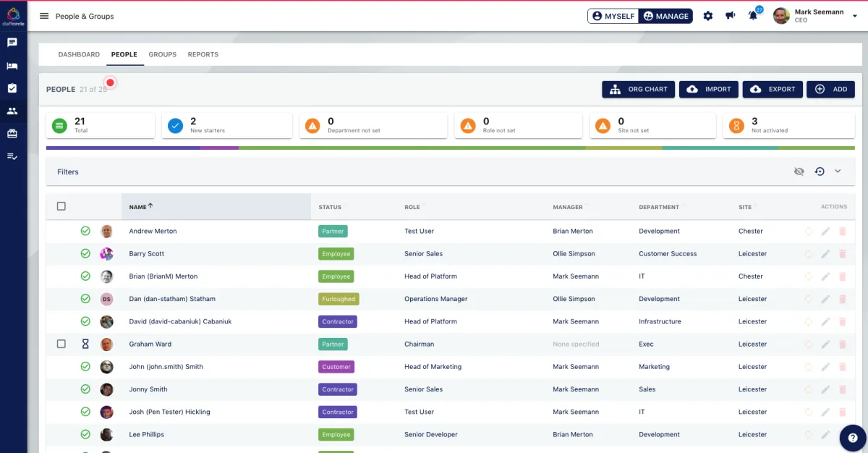Open the notifications bell
This screenshot has height=453, width=868.
coord(753,16)
